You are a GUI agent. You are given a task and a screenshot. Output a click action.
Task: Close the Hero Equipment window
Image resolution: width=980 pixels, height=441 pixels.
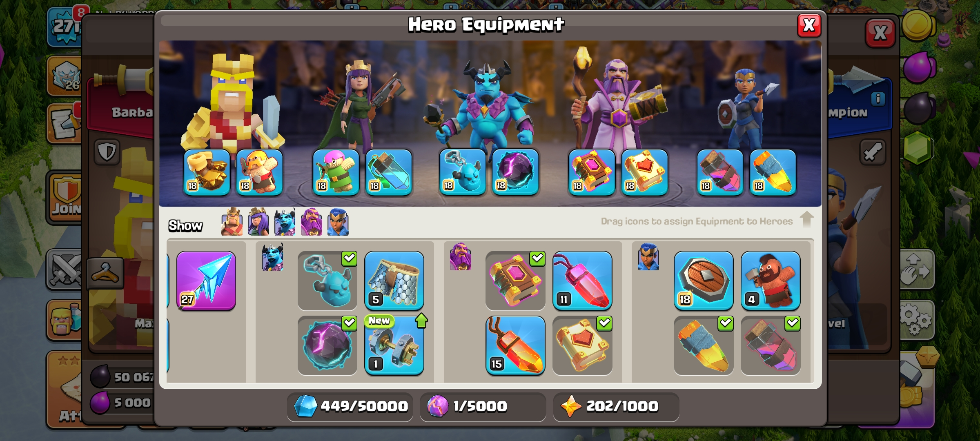pos(809,25)
